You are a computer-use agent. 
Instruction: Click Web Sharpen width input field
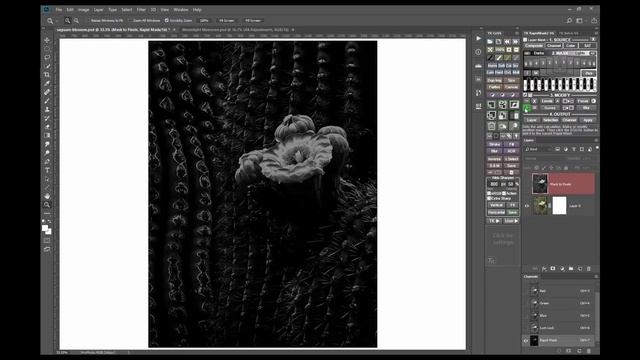494,184
